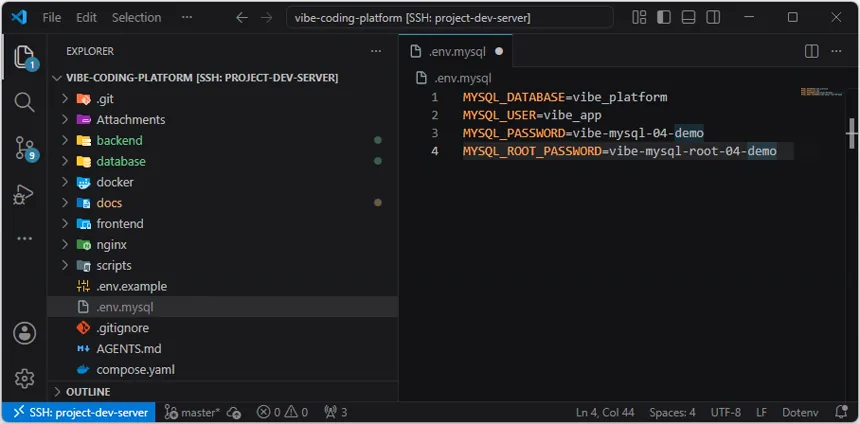
Task: Open editor More Actions ellipsis
Action: [x=836, y=51]
